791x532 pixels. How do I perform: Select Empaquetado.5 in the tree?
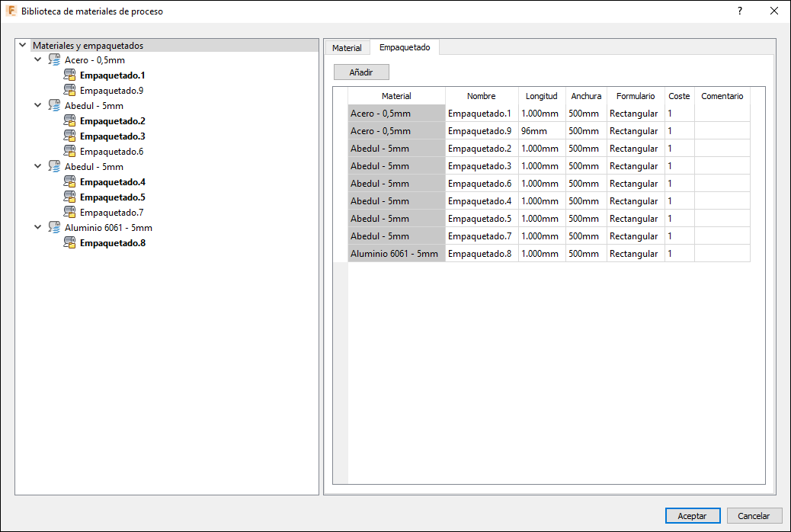pyautogui.click(x=113, y=197)
